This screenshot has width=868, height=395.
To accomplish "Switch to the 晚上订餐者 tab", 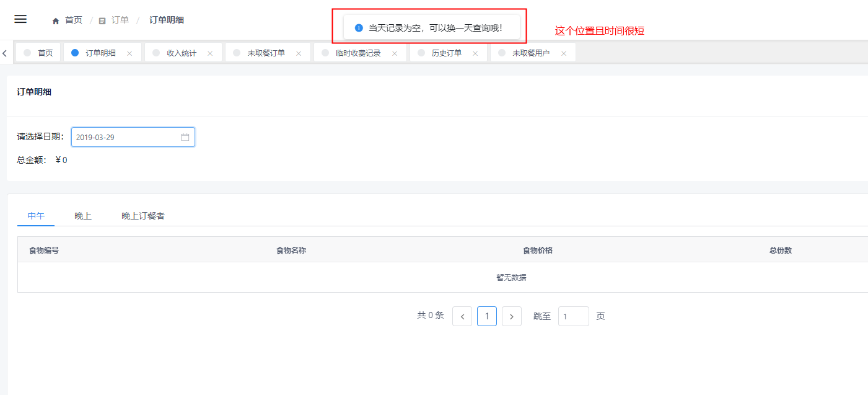I will tap(142, 216).
